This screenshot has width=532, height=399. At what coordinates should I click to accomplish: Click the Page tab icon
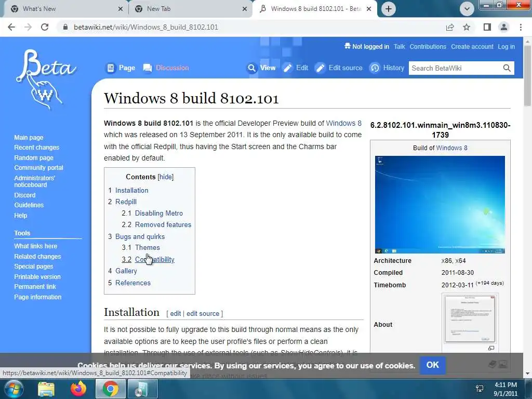click(111, 68)
